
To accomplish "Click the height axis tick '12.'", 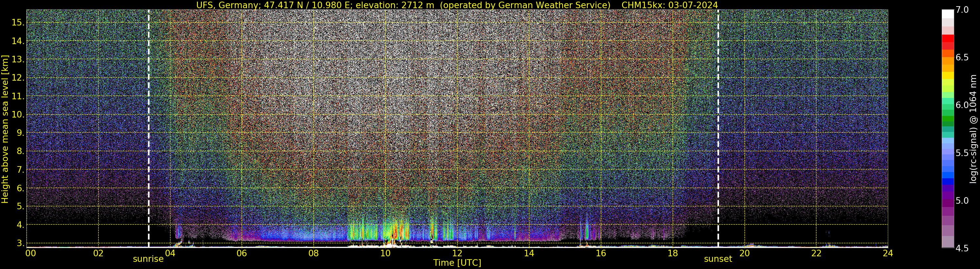I will tap(18, 78).
